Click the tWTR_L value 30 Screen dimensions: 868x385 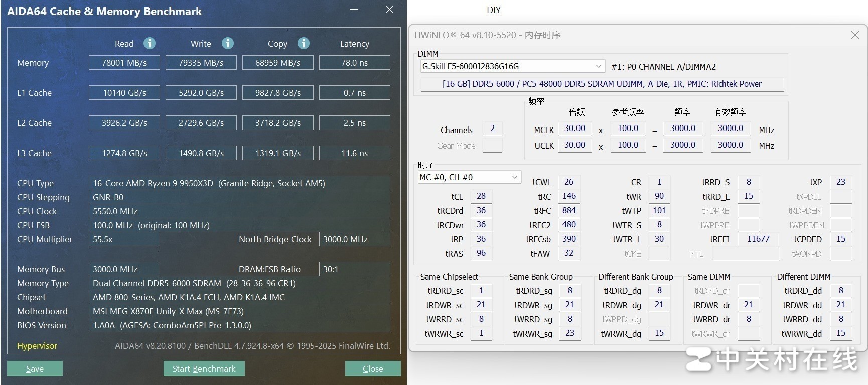point(659,239)
